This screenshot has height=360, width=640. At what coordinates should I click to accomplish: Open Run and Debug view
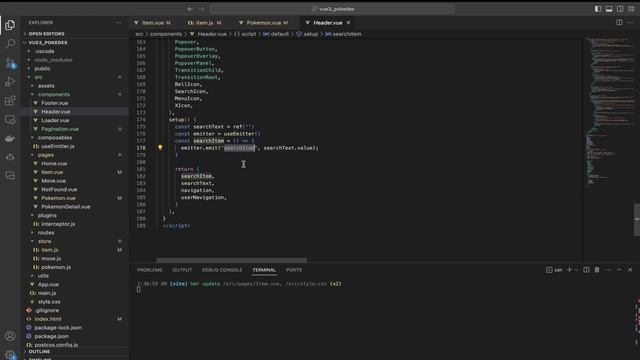10,82
